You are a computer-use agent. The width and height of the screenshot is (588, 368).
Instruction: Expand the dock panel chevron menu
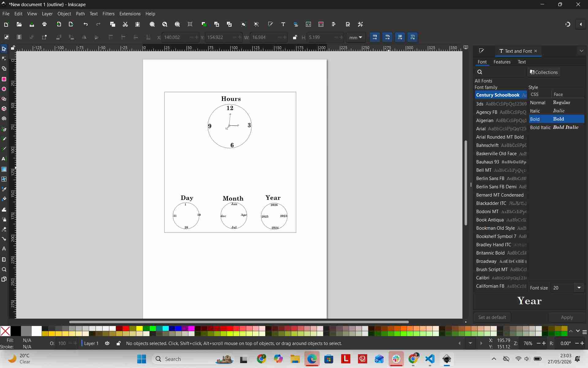click(582, 51)
